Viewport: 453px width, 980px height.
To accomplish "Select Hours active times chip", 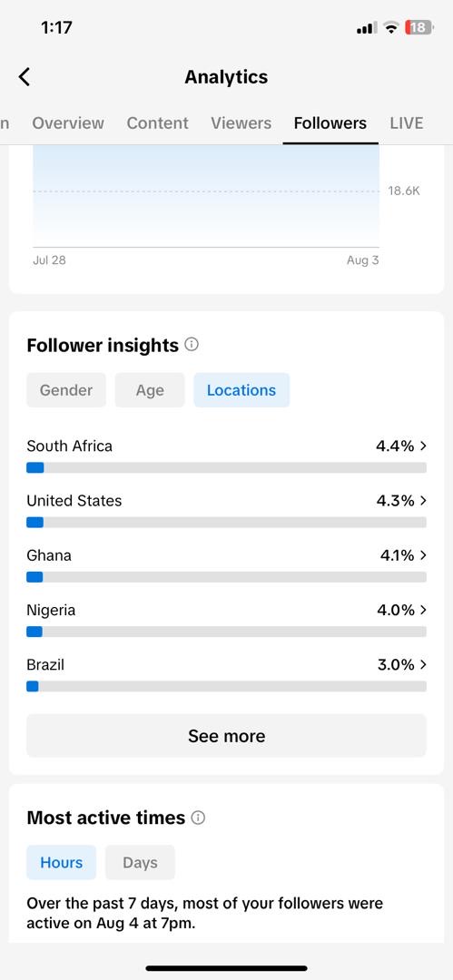I will point(62,863).
